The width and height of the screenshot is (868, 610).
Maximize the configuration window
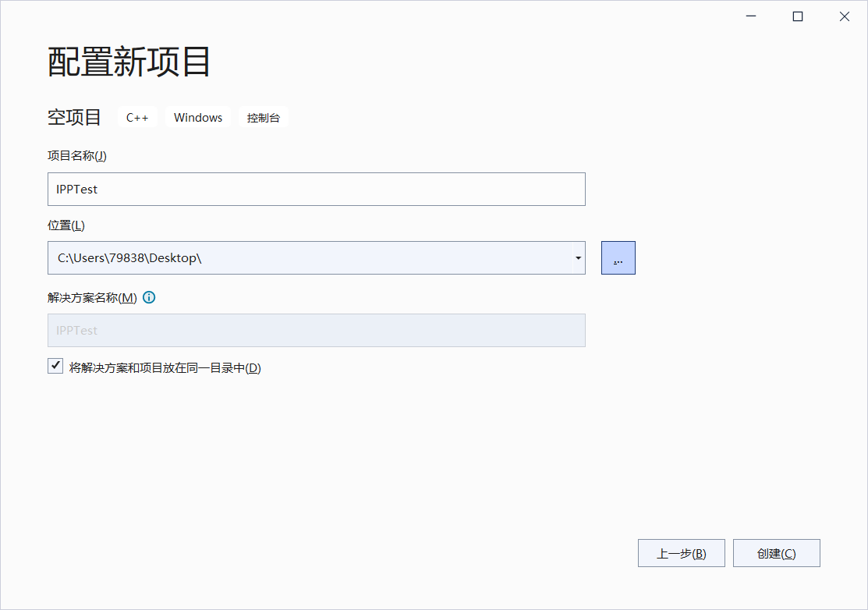tap(797, 16)
